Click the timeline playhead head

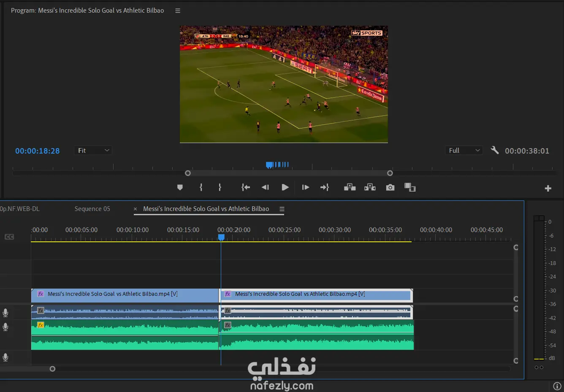pos(221,238)
